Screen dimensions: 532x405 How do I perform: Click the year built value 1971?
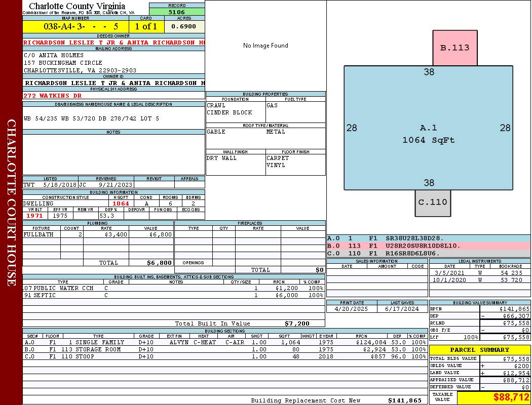coord(35,216)
